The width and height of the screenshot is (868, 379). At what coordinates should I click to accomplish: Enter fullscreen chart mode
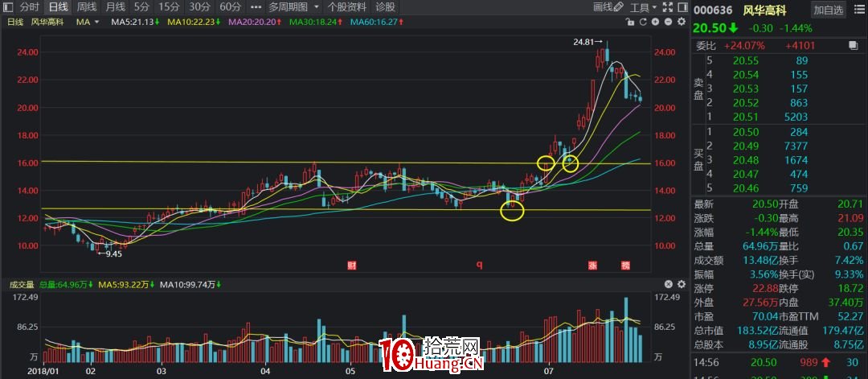pyautogui.click(x=668, y=7)
